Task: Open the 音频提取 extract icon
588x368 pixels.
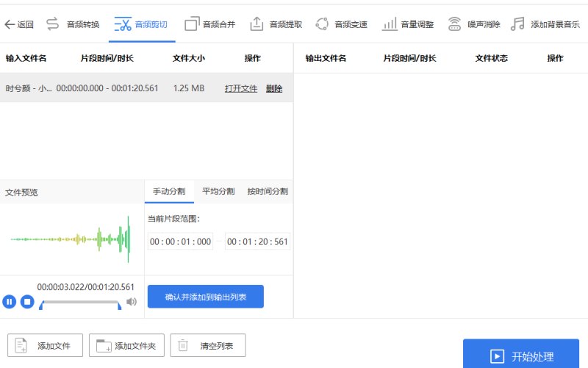Action: (257, 24)
